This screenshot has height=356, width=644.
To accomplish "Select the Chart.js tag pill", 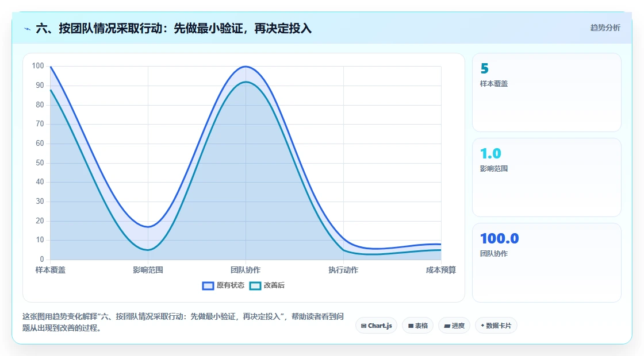I will coord(376,326).
